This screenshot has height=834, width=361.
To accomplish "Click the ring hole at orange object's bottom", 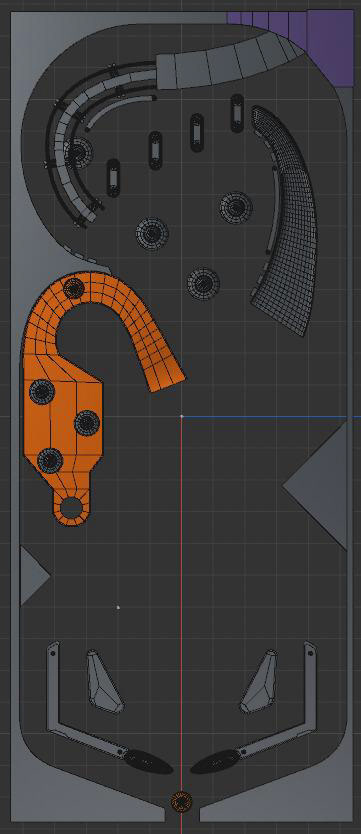I will coord(71,506).
